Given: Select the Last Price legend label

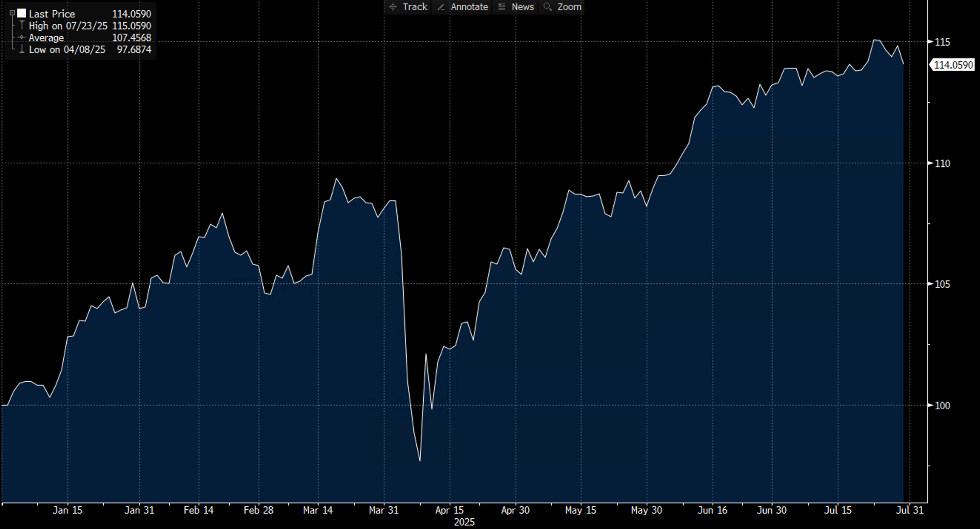Looking at the screenshot, I should pos(52,14).
